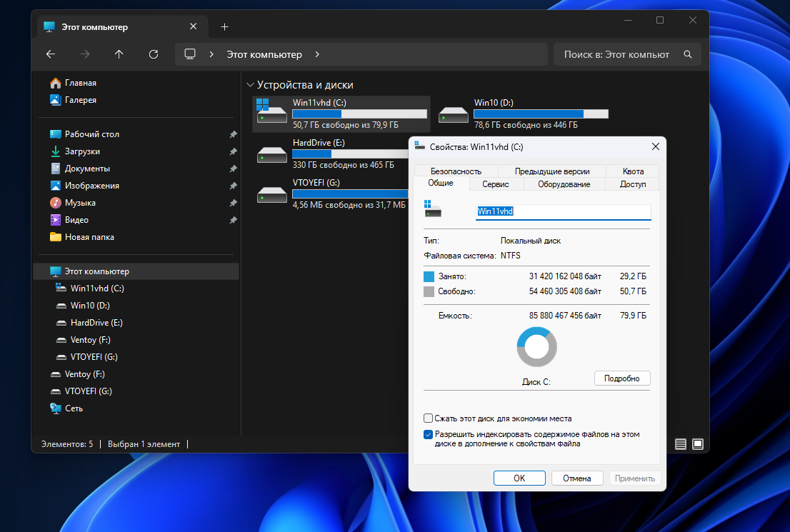Expand the chevron after Этот компьютер in address bar

click(x=317, y=54)
